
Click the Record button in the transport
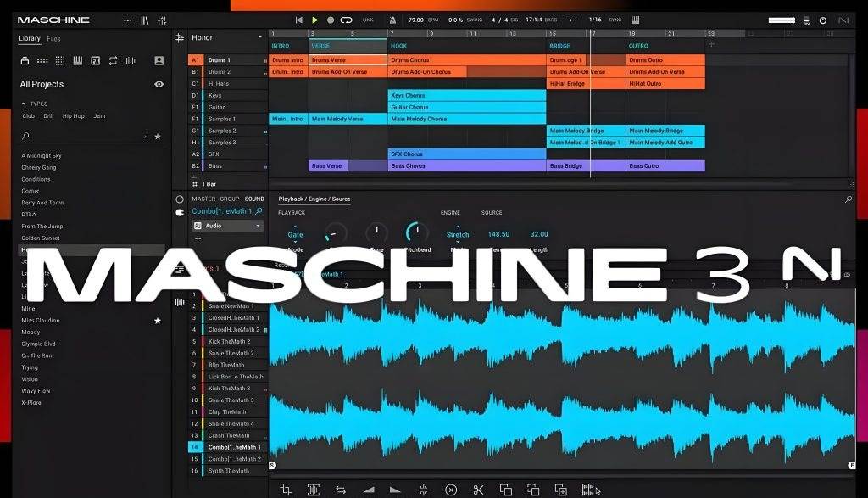[x=331, y=20]
